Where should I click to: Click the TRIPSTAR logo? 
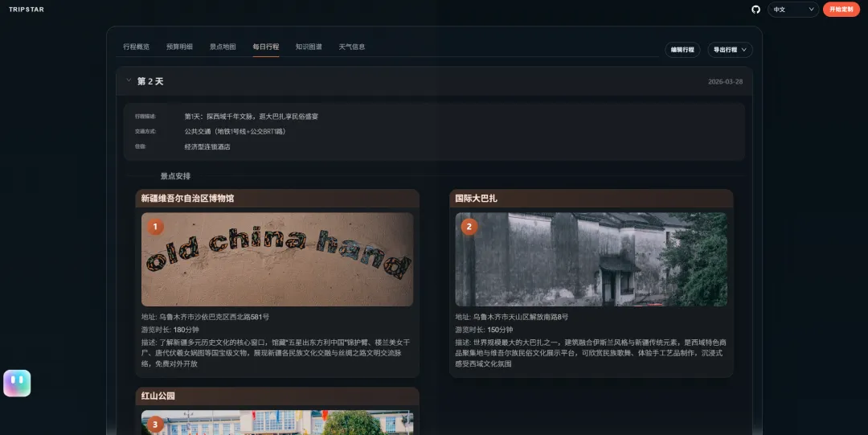[x=27, y=10]
